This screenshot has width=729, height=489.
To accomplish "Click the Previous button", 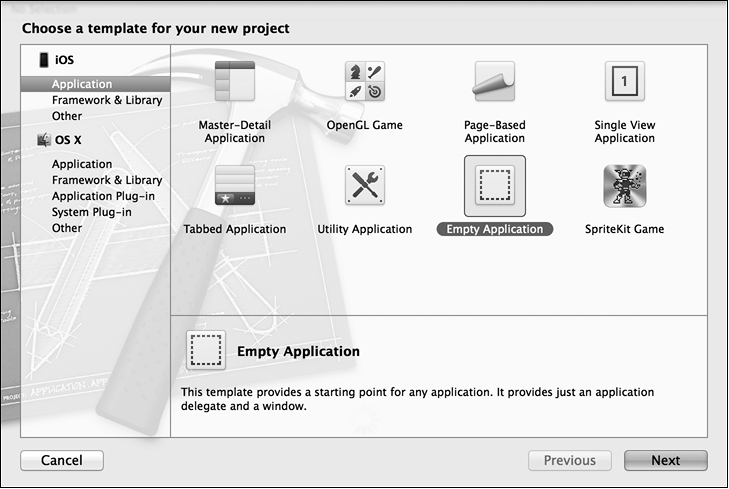I will [569, 461].
